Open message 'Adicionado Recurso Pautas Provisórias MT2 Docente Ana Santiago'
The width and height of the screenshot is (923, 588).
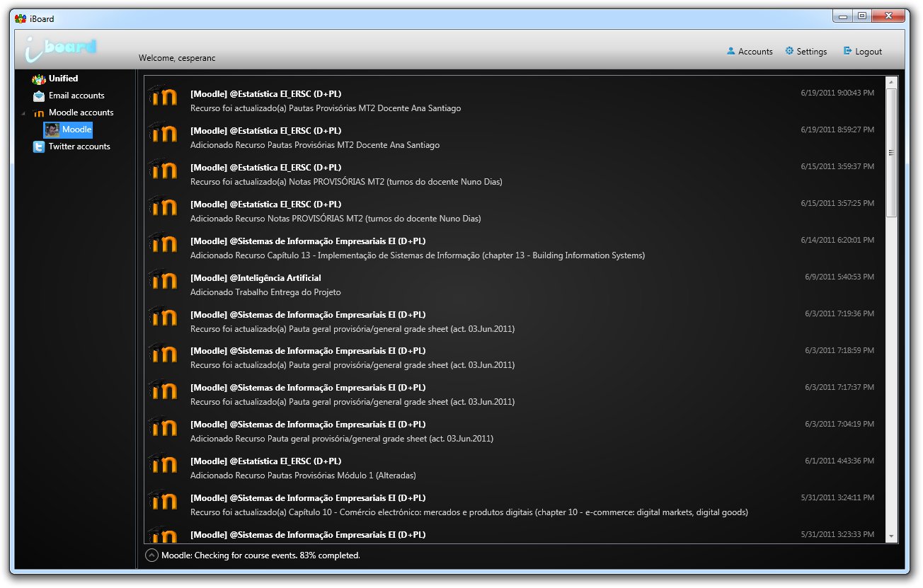[315, 145]
